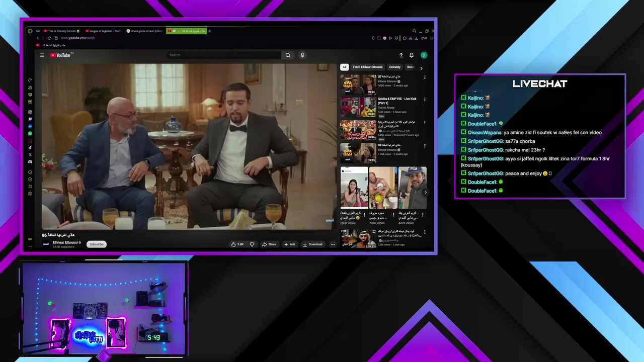Click the YouTube search magnifier button
Image resolution: width=644 pixels, height=362 pixels.
pos(288,55)
